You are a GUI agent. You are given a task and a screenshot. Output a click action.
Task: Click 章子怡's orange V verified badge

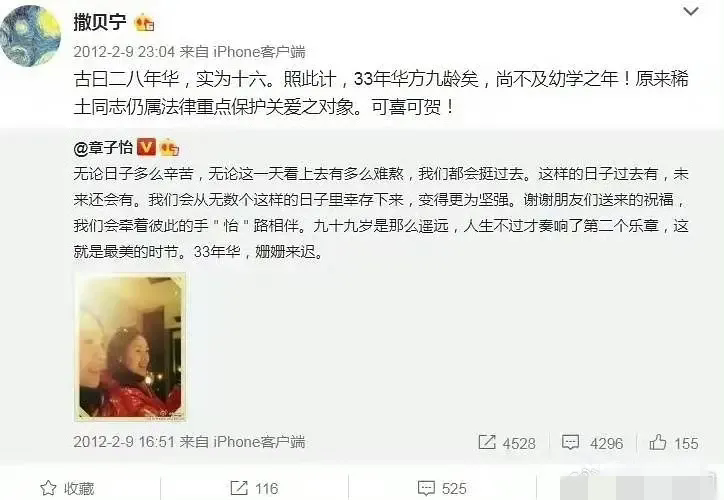tap(147, 147)
